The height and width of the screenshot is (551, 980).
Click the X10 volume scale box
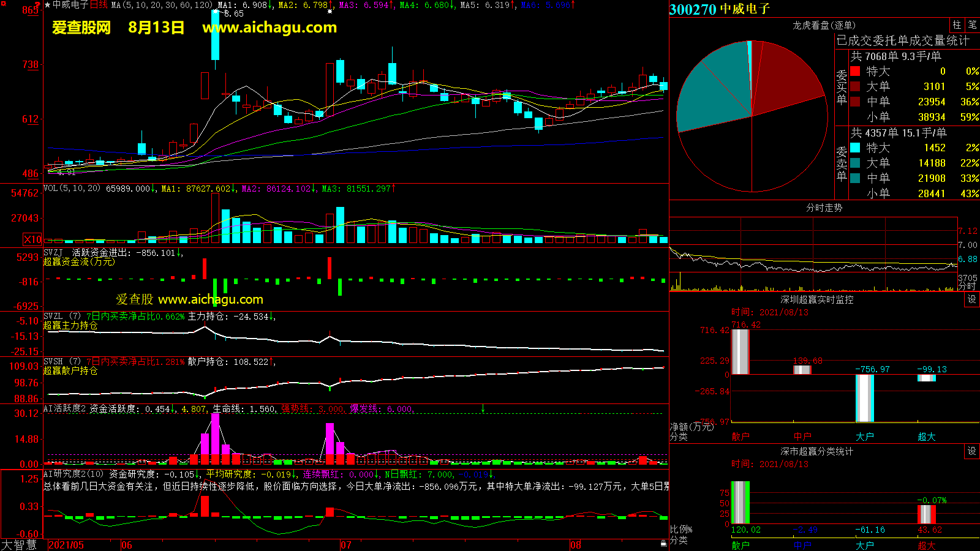tap(32, 239)
